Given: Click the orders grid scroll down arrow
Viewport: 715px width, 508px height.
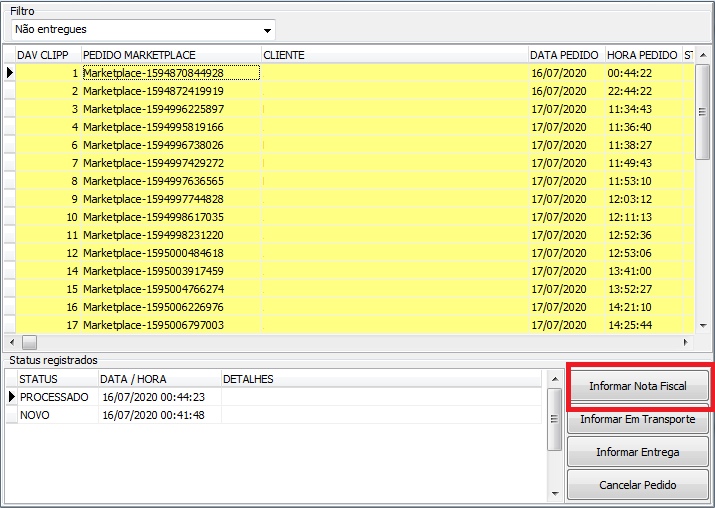Looking at the screenshot, I should click(x=704, y=325).
